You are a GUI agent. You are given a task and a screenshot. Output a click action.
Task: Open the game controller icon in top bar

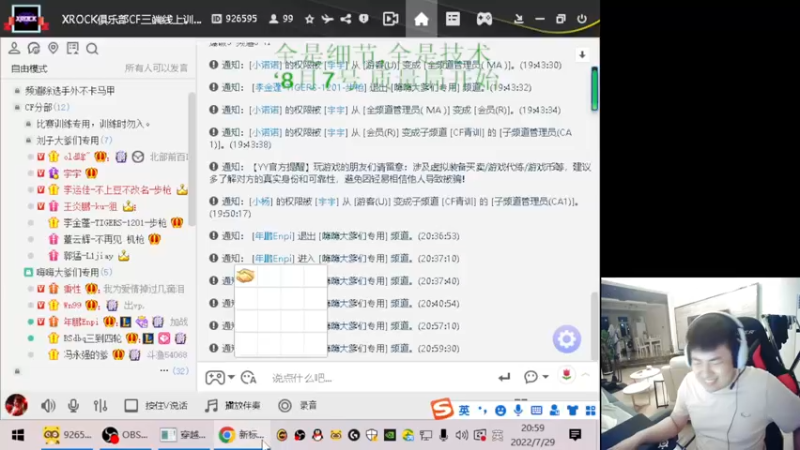tap(484, 19)
